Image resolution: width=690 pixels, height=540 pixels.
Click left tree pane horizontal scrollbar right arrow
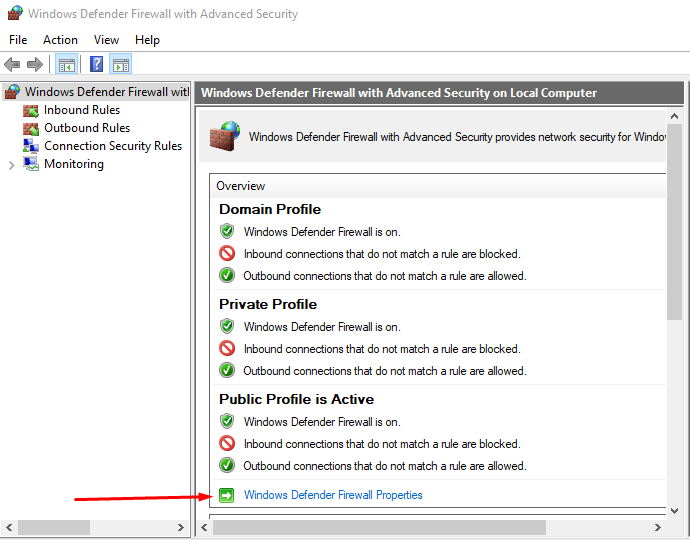point(181,527)
